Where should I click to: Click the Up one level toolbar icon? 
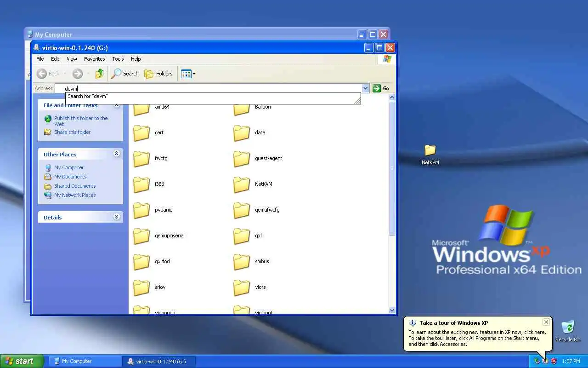click(100, 74)
